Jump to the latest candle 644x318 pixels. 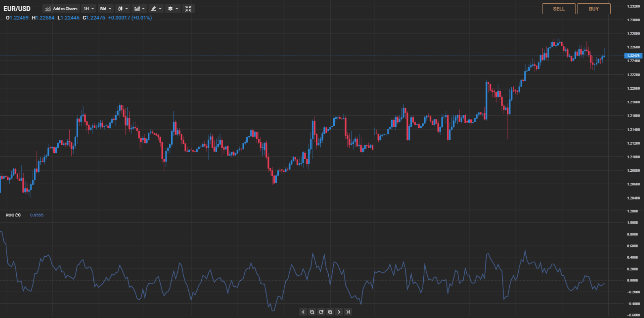pyautogui.click(x=348, y=312)
